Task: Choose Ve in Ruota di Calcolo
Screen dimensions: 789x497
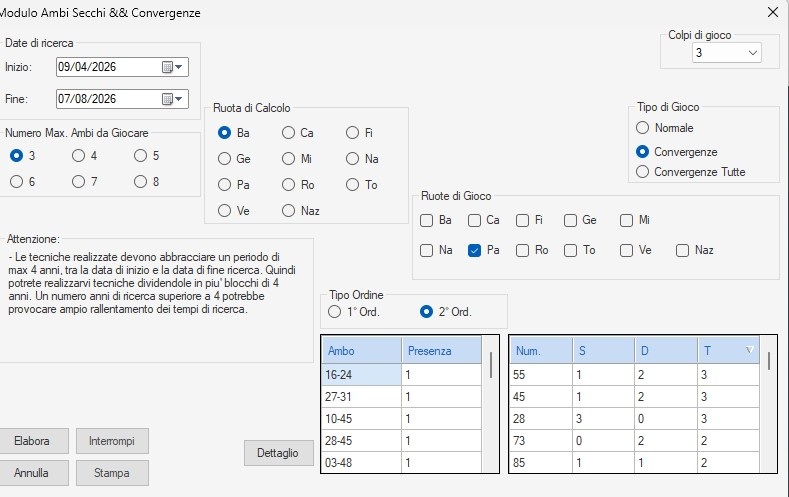Action: (224, 211)
